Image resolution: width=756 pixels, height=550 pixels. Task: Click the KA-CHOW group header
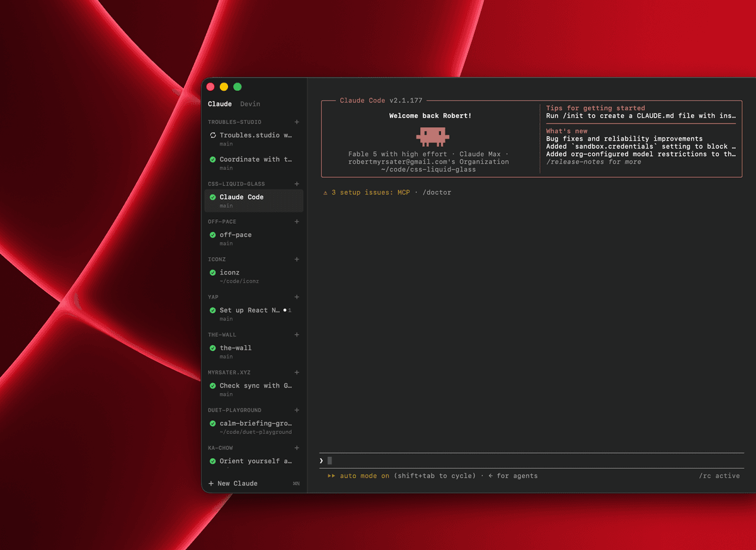[x=220, y=448]
